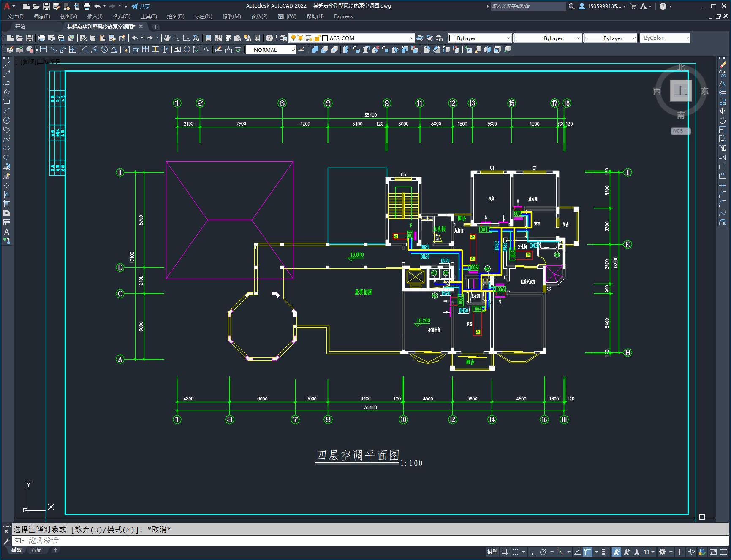
Task: Select the Table tool in the left toolbar
Action: point(7,222)
